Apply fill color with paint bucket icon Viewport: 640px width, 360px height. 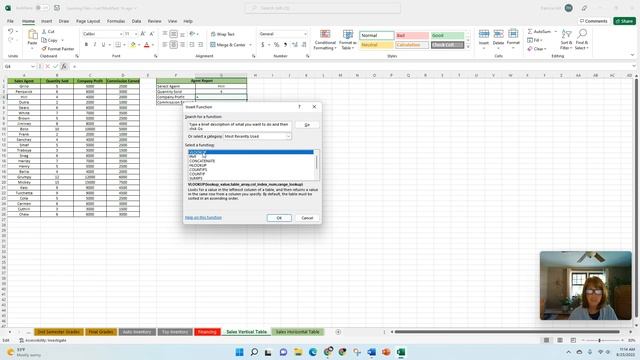[133, 44]
